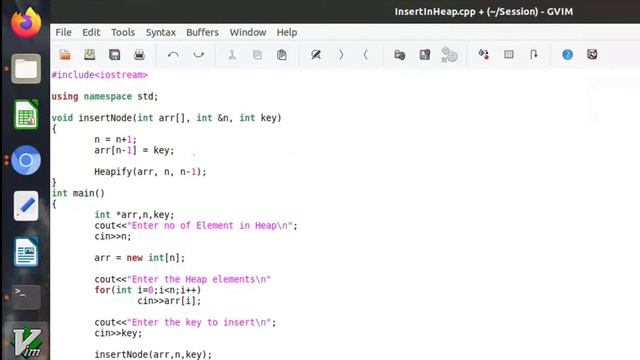Click the 'void insertNode' function signature
This screenshot has height=360, width=640.
[x=167, y=118]
